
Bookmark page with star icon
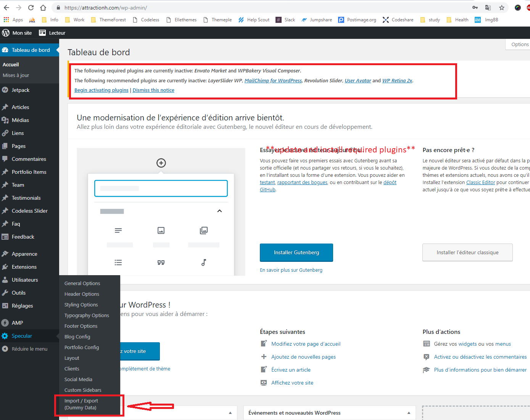pyautogui.click(x=502, y=8)
